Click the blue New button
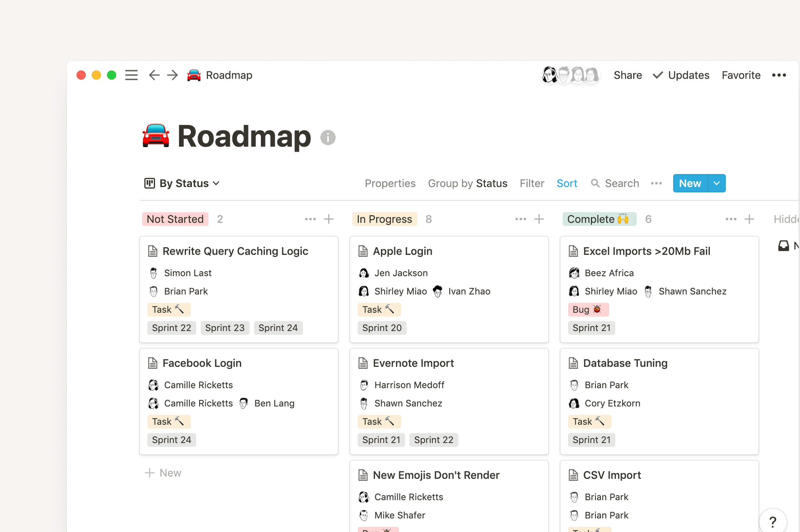 pyautogui.click(x=690, y=183)
